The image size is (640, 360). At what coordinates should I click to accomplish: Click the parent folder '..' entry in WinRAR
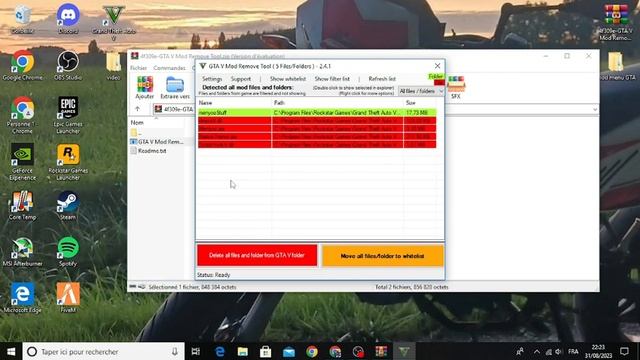[x=136, y=133]
